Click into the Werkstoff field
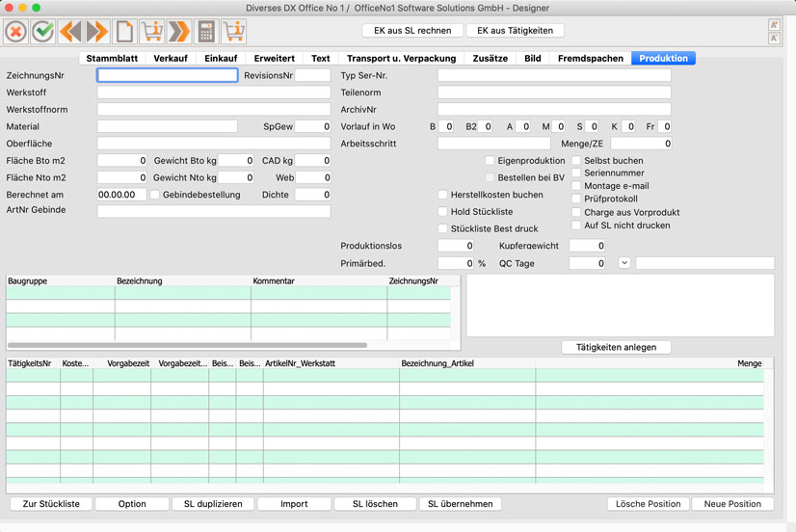The height and width of the screenshot is (532, 796). [x=214, y=93]
